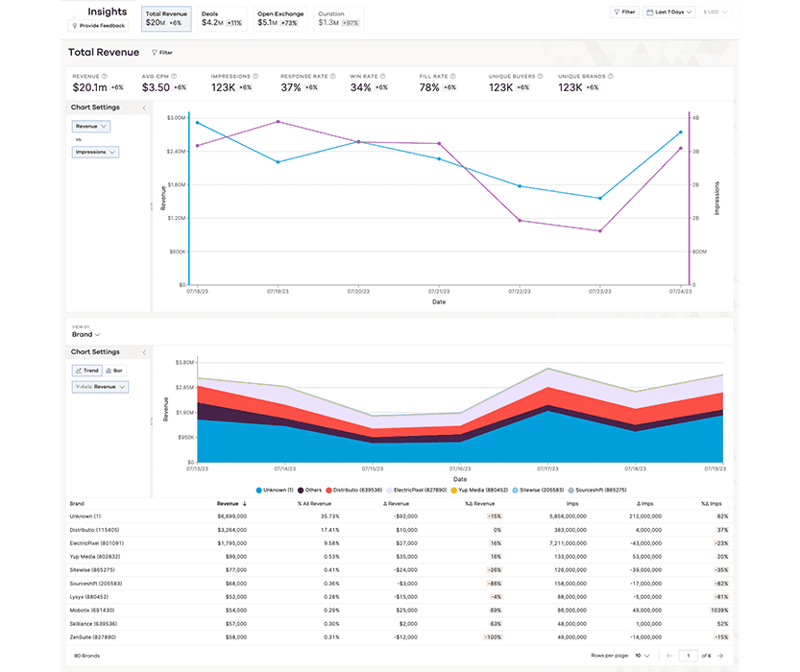This screenshot has height=672, width=800.
Task: Open the Rows per page dropdown
Action: pyautogui.click(x=641, y=655)
